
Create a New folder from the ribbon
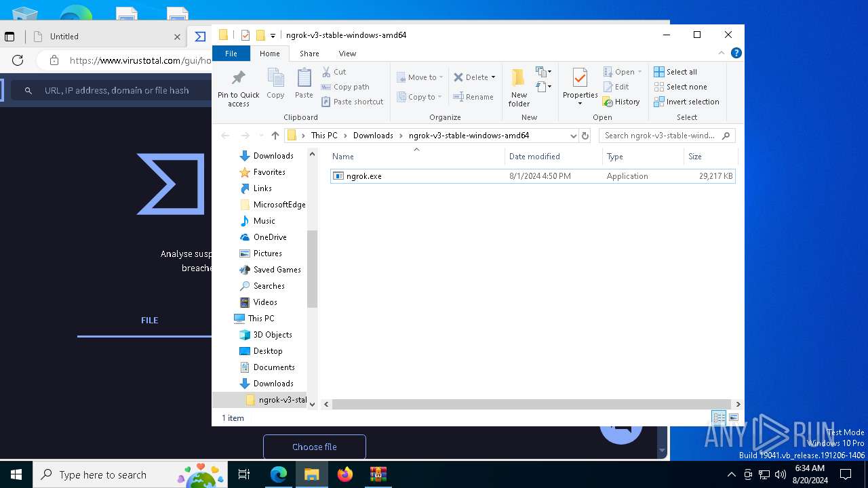pos(519,87)
